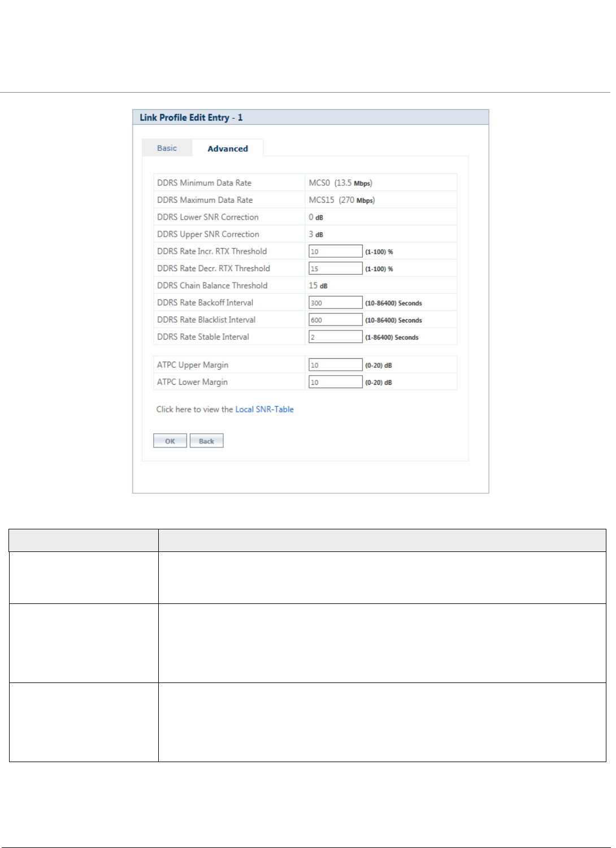Viewport: 616px width, 848px height.
Task: Click the OK button
Action: click(x=170, y=441)
